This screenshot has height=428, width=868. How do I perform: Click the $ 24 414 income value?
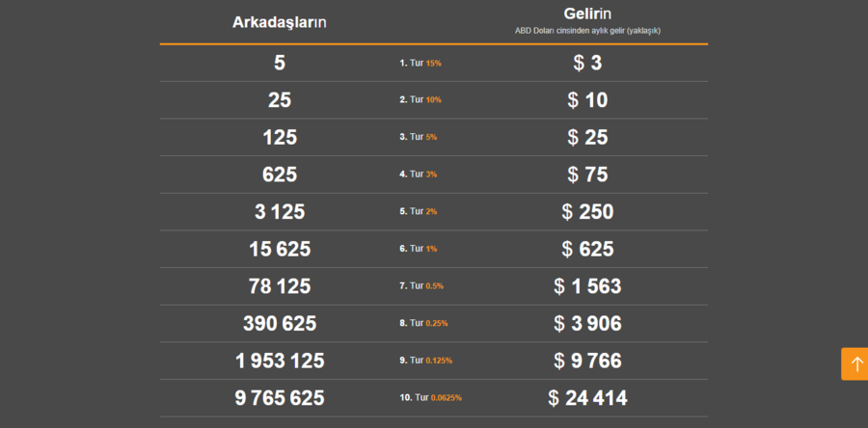(588, 398)
